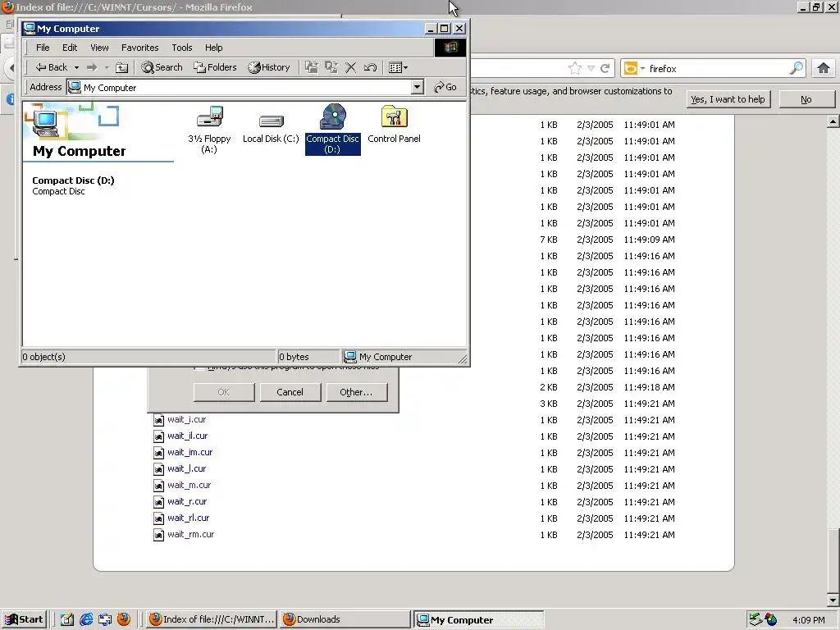Click the Delete (X) toolbar icon
The height and width of the screenshot is (630, 840).
point(351,67)
